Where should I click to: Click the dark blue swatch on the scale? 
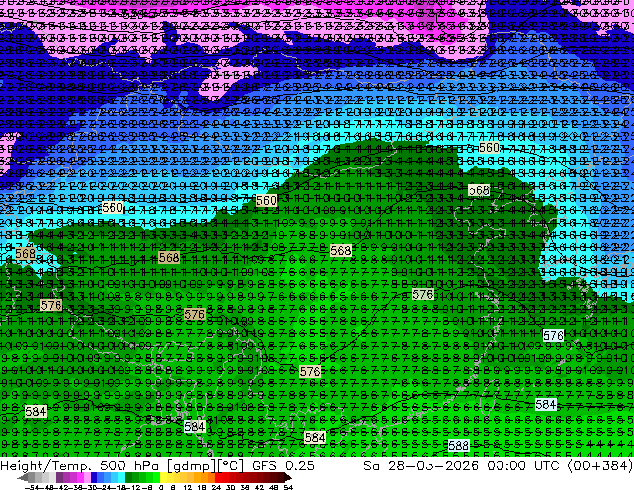point(94,477)
